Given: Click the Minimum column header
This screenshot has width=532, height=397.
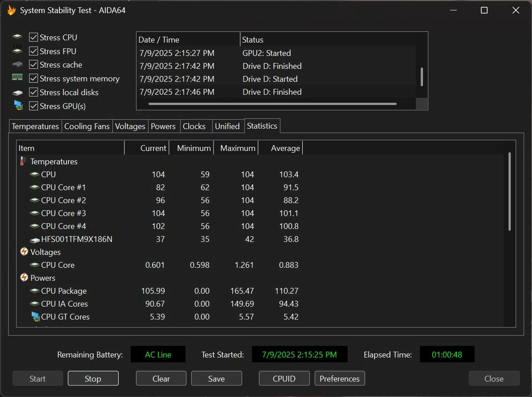Looking at the screenshot, I should 191,148.
